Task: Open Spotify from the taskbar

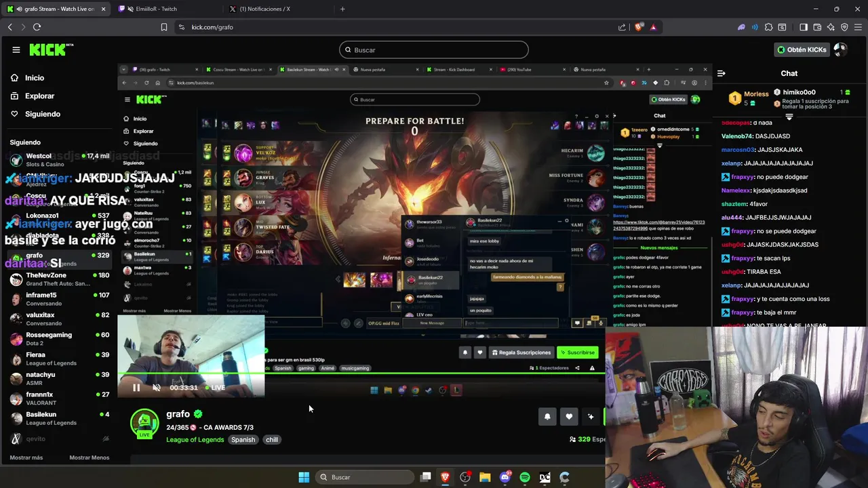Action: (x=525, y=477)
